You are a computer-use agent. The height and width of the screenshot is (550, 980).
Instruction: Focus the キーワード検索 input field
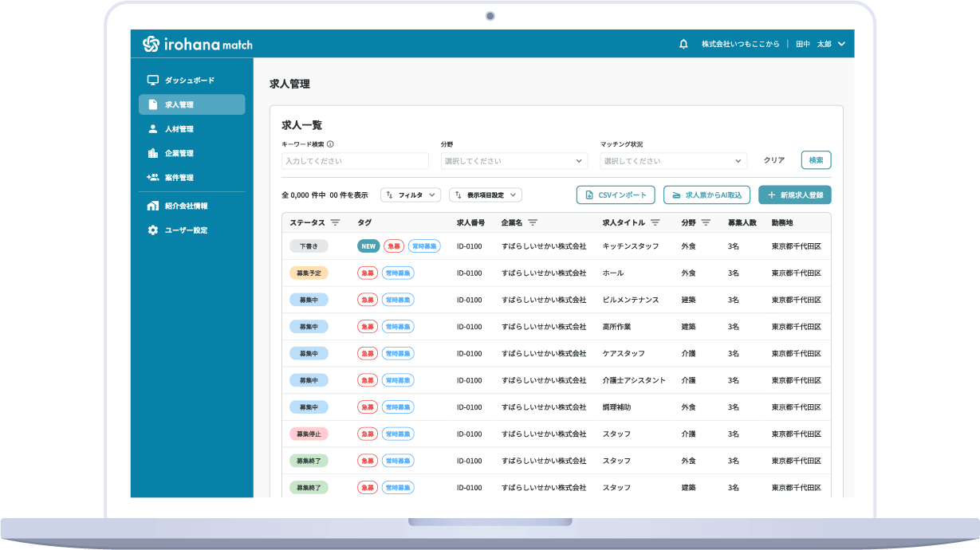click(x=355, y=161)
